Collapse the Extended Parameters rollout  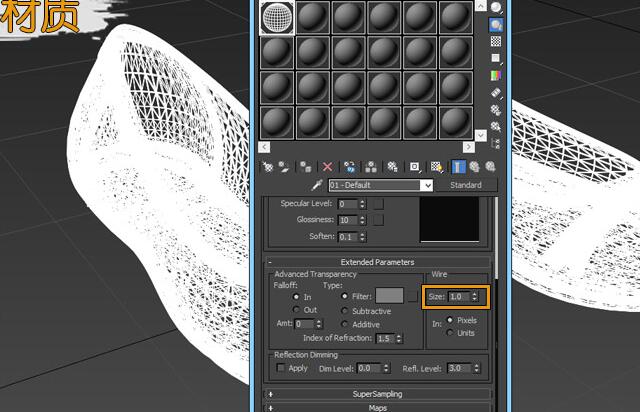point(377,262)
